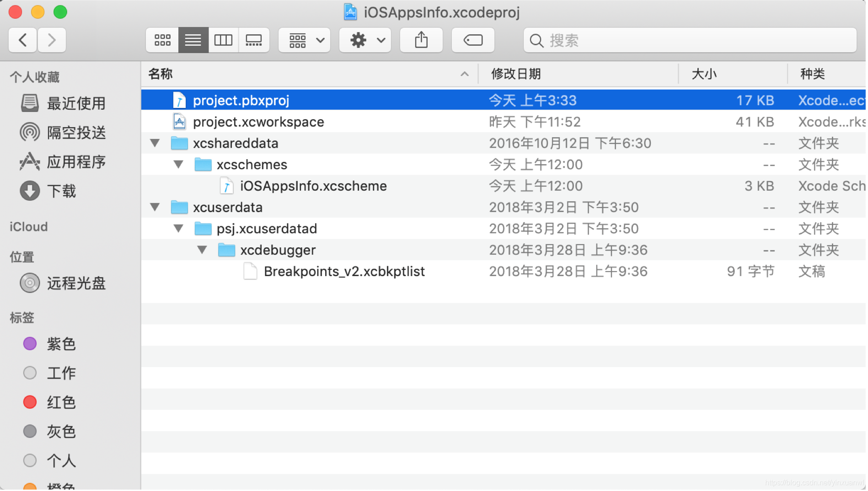The width and height of the screenshot is (868, 491).
Task: Open the gear action menu
Action: [365, 40]
